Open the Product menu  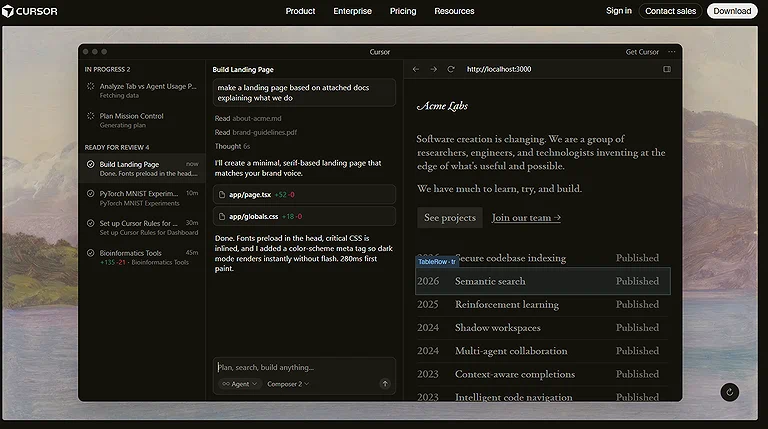click(x=300, y=11)
